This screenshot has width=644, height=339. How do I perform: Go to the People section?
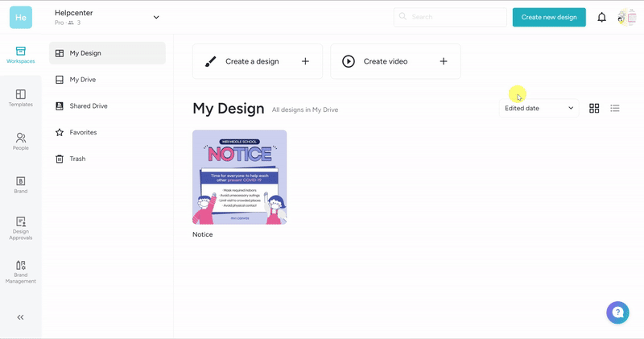20,142
